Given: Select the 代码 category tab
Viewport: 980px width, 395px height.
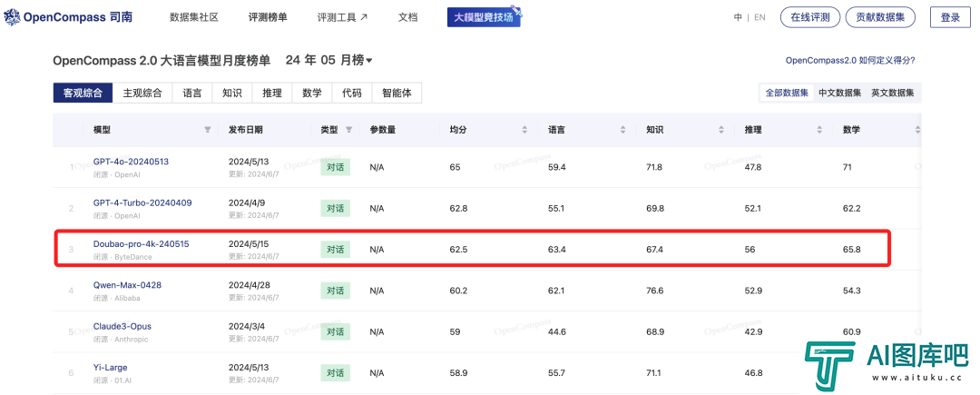Looking at the screenshot, I should (352, 94).
